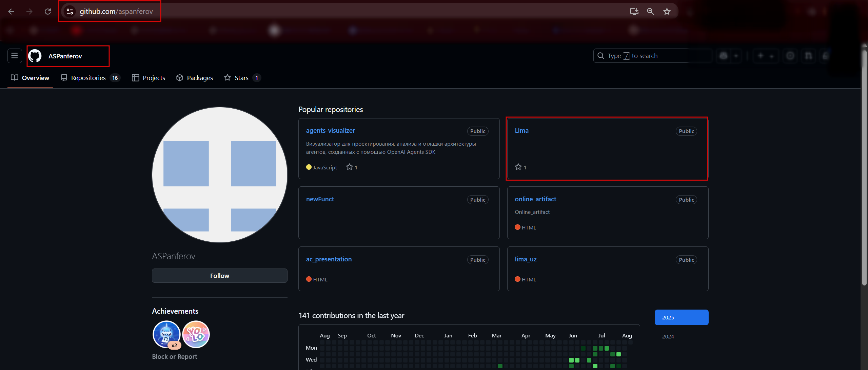The width and height of the screenshot is (868, 370).
Task: Click the Public label on newFunct card
Action: (478, 200)
